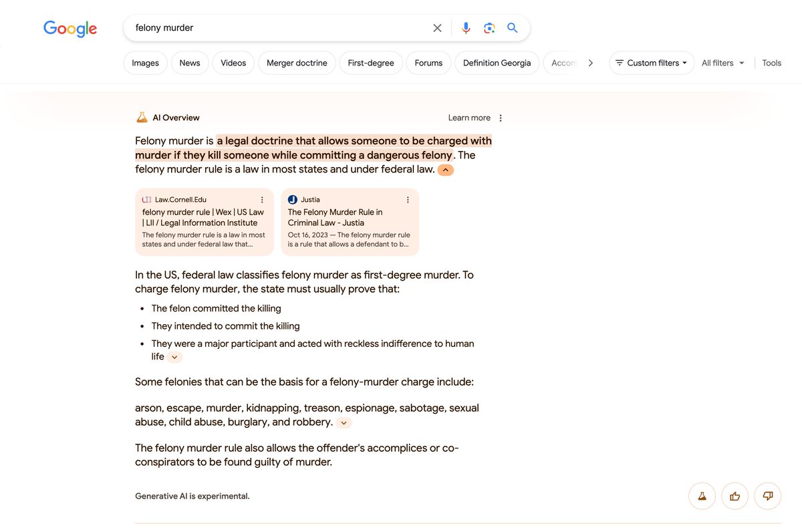Screen dimensions: 802x532
Task: Click 'In the US, federal law classifies' paragraph
Action: (x=304, y=282)
